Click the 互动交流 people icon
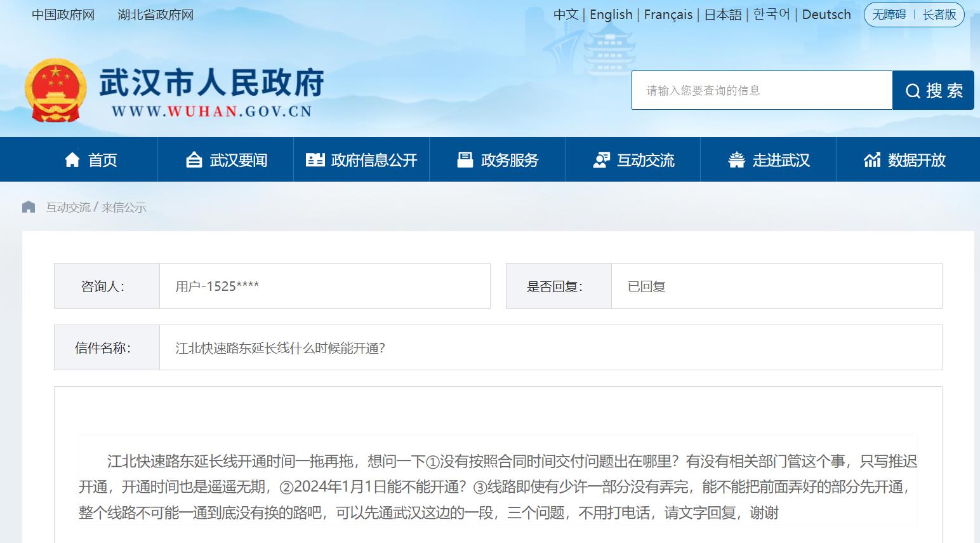This screenshot has height=543, width=980. (601, 160)
